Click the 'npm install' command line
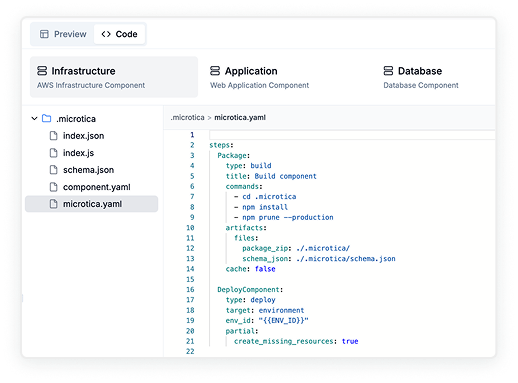518x383 pixels. 261,207
